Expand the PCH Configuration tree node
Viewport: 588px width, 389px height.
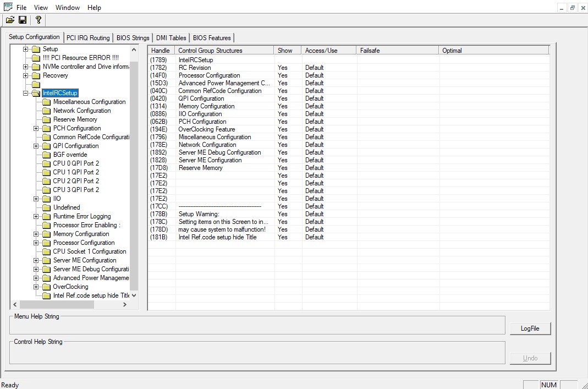36,128
